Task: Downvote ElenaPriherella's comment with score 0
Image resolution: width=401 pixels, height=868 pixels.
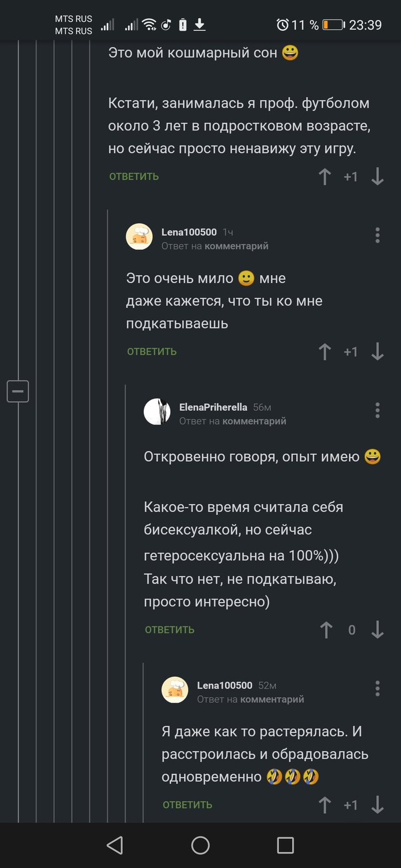Action: 377,630
